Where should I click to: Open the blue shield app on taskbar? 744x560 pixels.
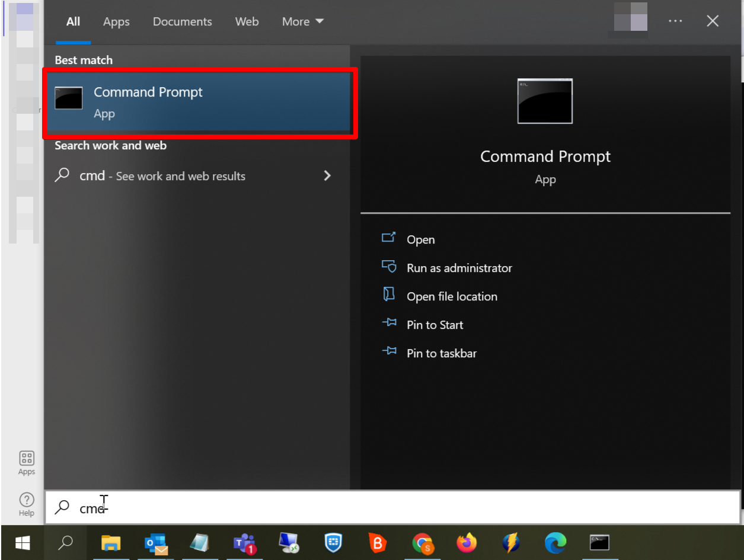(x=333, y=542)
